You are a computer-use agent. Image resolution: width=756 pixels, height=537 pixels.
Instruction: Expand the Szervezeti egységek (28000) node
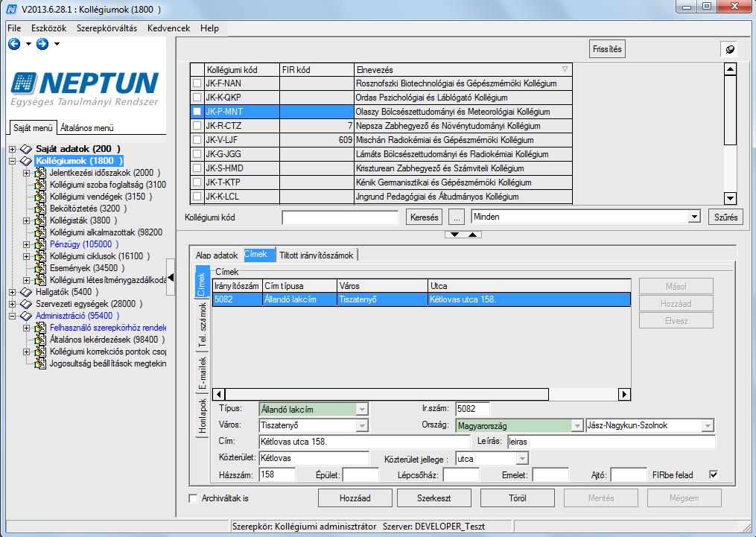coord(13,304)
